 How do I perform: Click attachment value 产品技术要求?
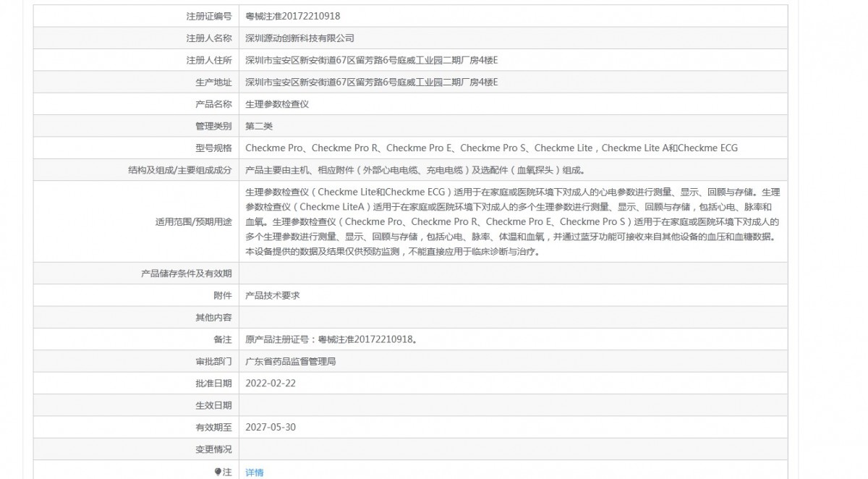click(x=273, y=295)
